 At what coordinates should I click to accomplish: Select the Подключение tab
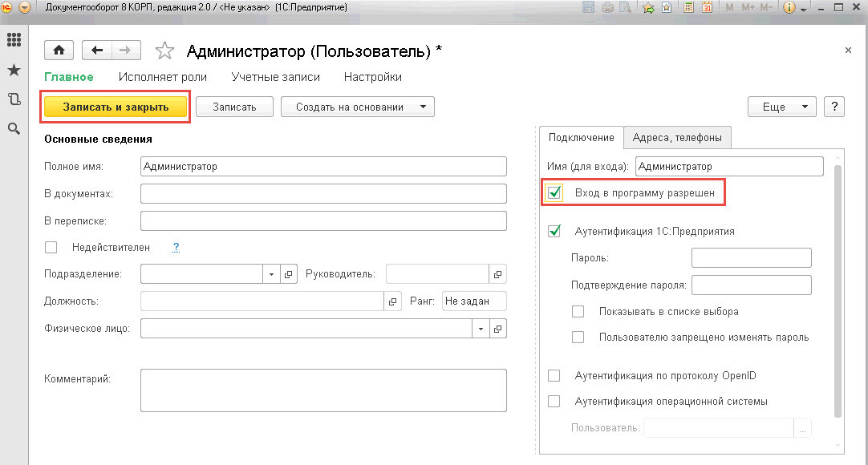(582, 138)
